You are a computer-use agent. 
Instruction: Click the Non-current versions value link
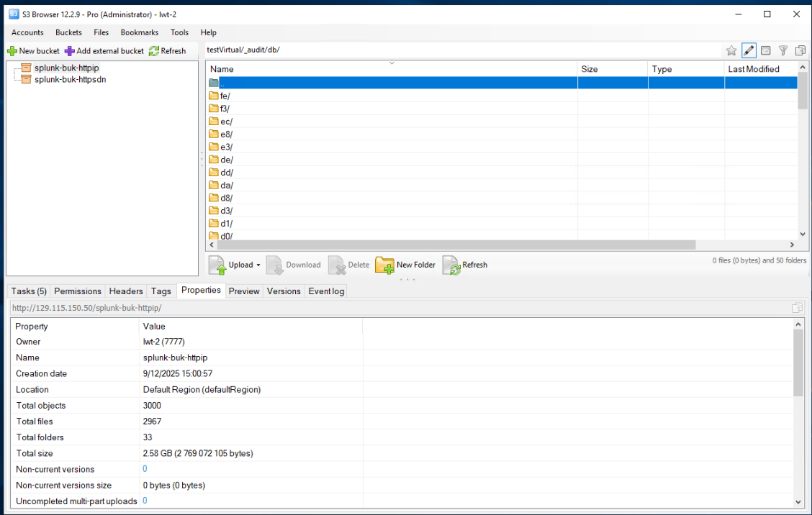point(145,469)
